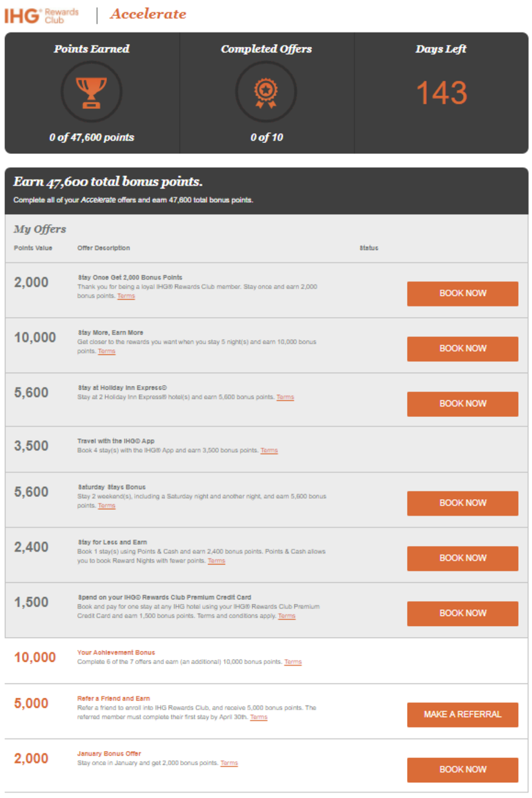Open Terms link for Your Achievement Bonus
532x798 pixels.
click(x=293, y=662)
